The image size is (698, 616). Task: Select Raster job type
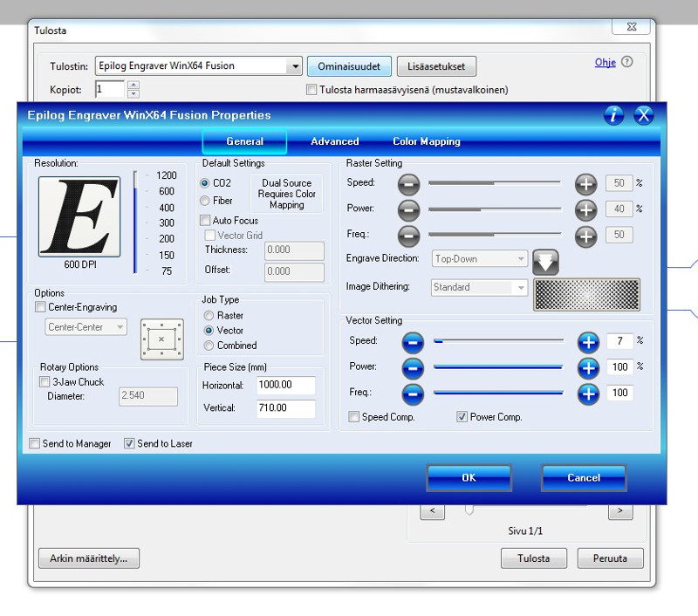(209, 316)
